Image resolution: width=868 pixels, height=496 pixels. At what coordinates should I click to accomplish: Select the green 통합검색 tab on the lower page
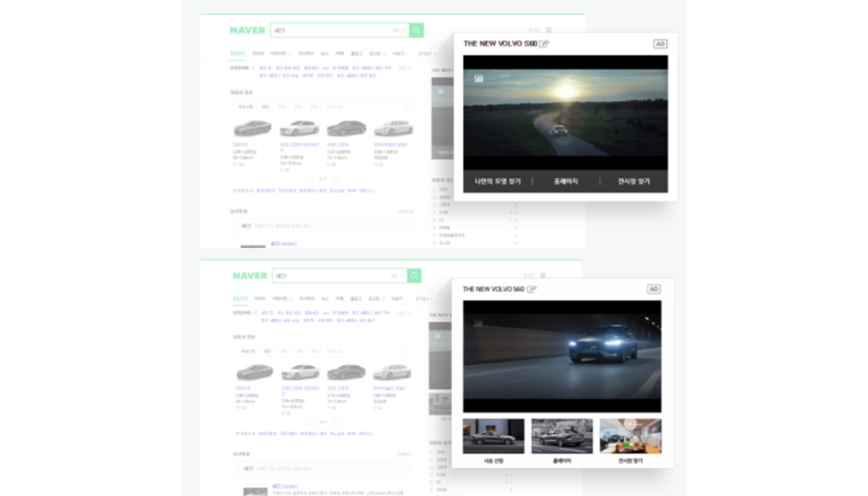tap(240, 299)
